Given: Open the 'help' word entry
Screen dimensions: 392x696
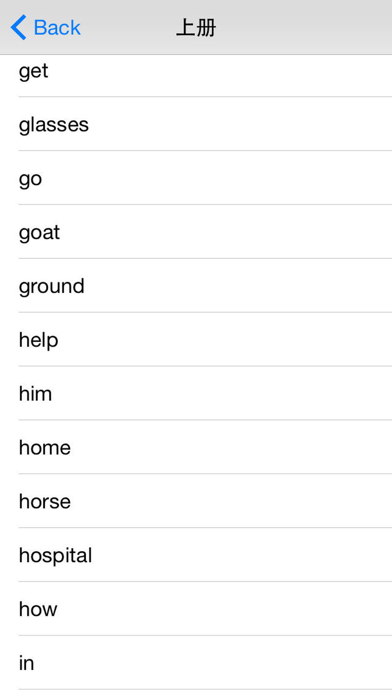Looking at the screenshot, I should [x=196, y=340].
